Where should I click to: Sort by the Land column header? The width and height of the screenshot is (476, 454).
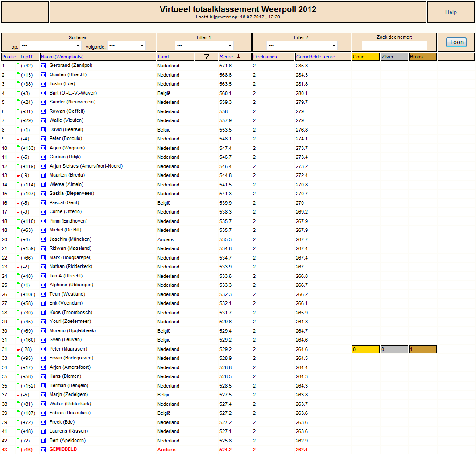click(x=164, y=57)
